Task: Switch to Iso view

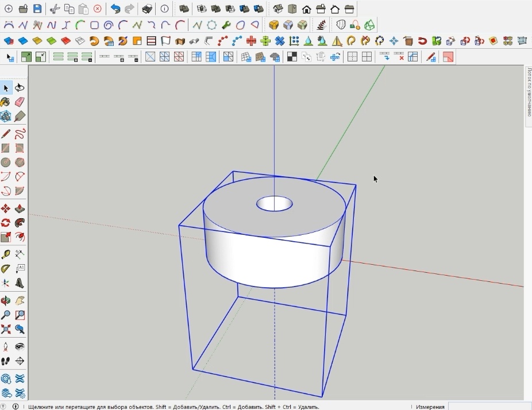Action: tap(278, 9)
